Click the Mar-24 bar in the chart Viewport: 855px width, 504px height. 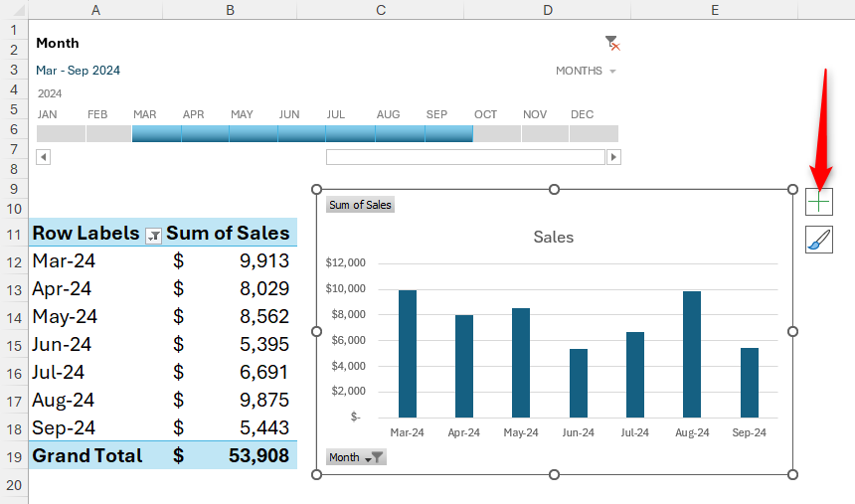click(x=408, y=354)
